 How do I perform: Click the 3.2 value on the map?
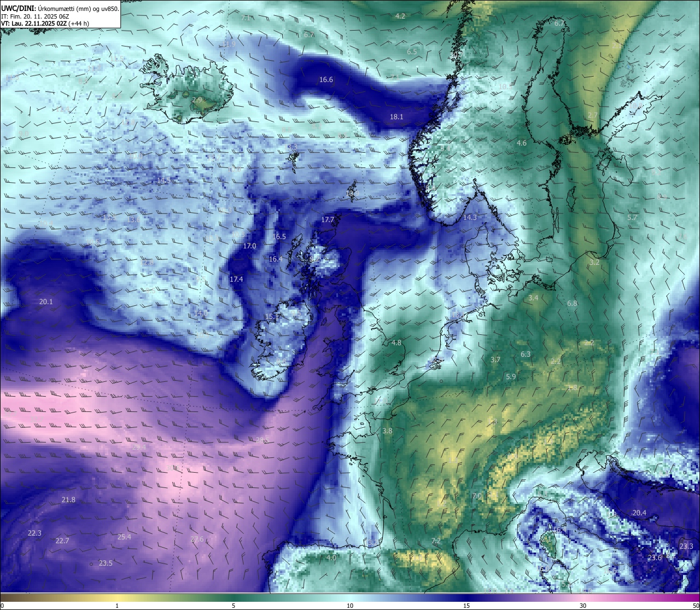(594, 263)
